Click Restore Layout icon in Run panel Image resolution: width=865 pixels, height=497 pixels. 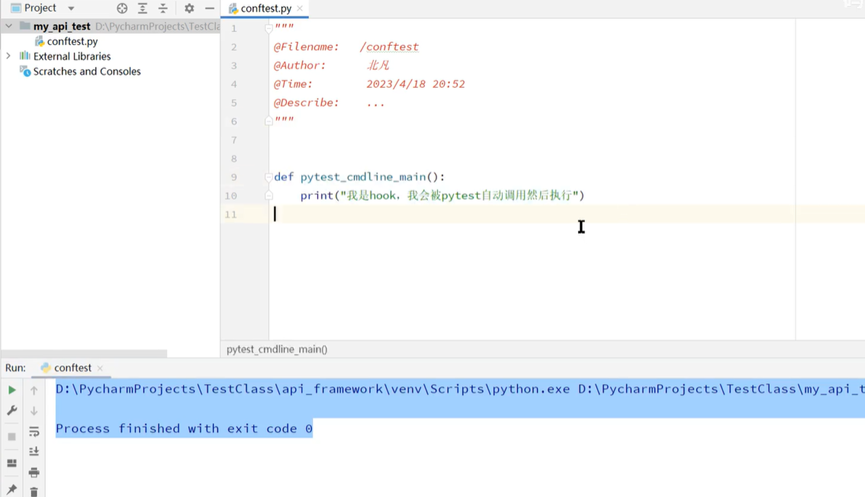(x=12, y=463)
